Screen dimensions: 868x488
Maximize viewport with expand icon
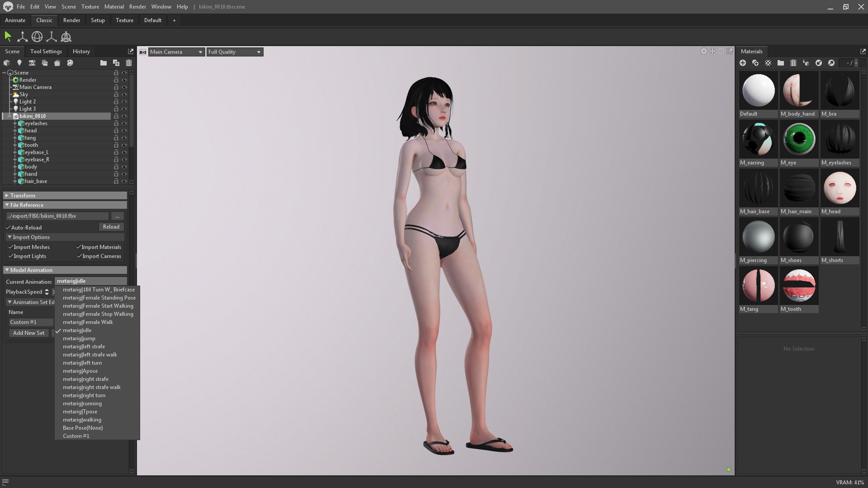pos(730,52)
